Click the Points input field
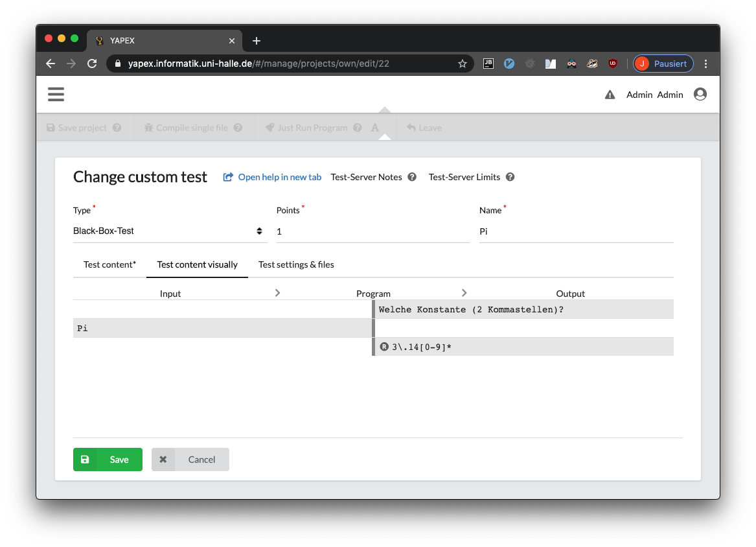 [x=372, y=231]
